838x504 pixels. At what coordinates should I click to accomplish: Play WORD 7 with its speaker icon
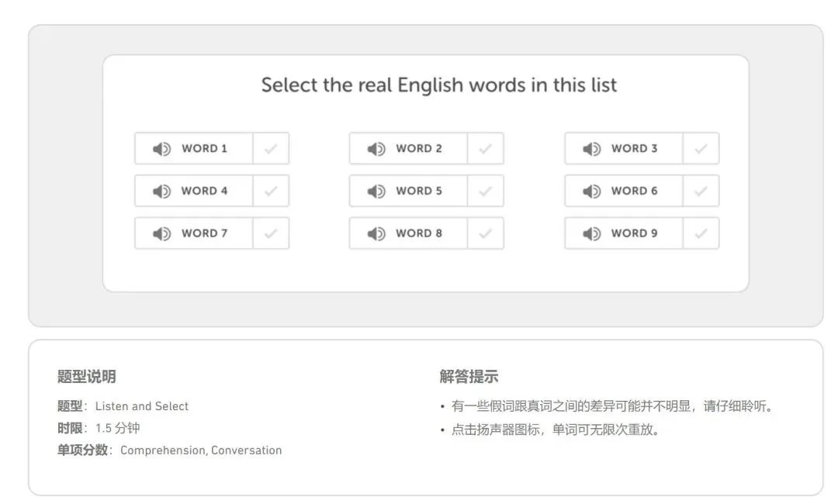pos(161,233)
